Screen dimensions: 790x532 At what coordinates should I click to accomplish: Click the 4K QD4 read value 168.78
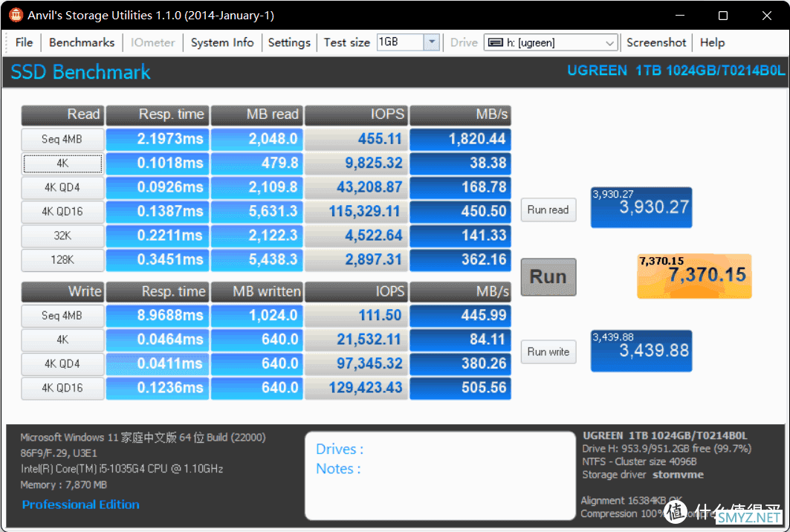[x=460, y=187]
